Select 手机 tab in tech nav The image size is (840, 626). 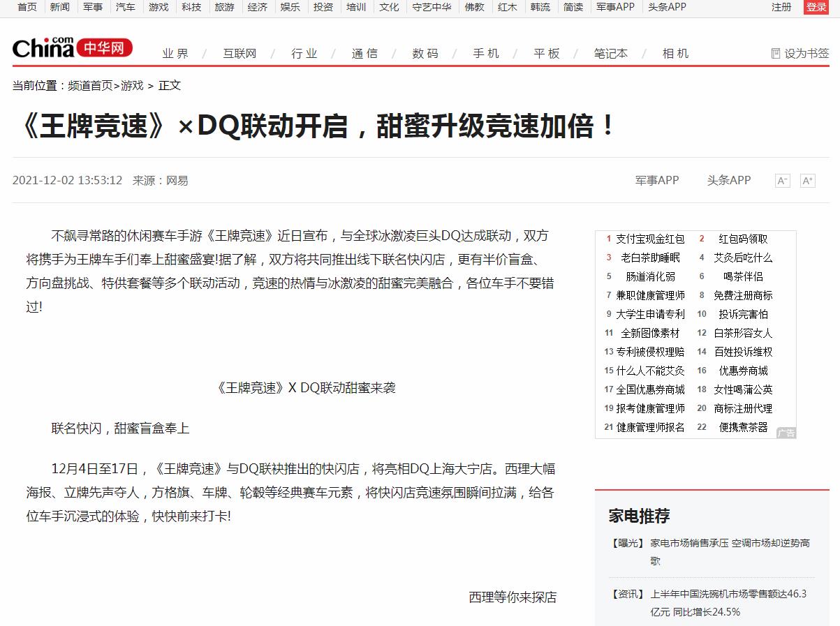click(486, 53)
